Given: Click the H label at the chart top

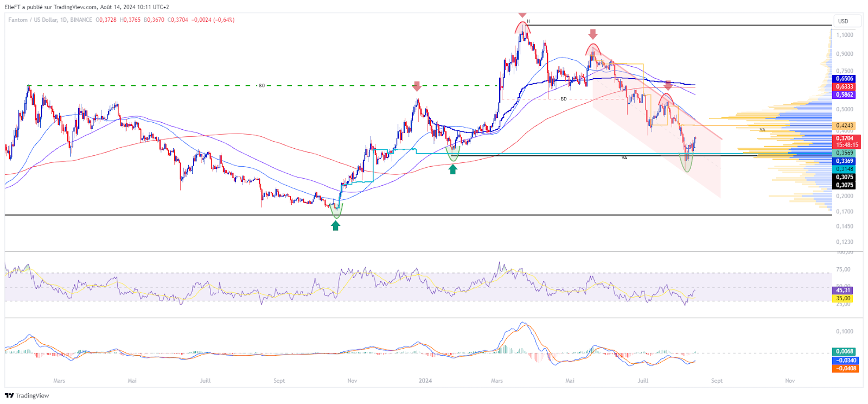Looking at the screenshot, I should 528,22.
